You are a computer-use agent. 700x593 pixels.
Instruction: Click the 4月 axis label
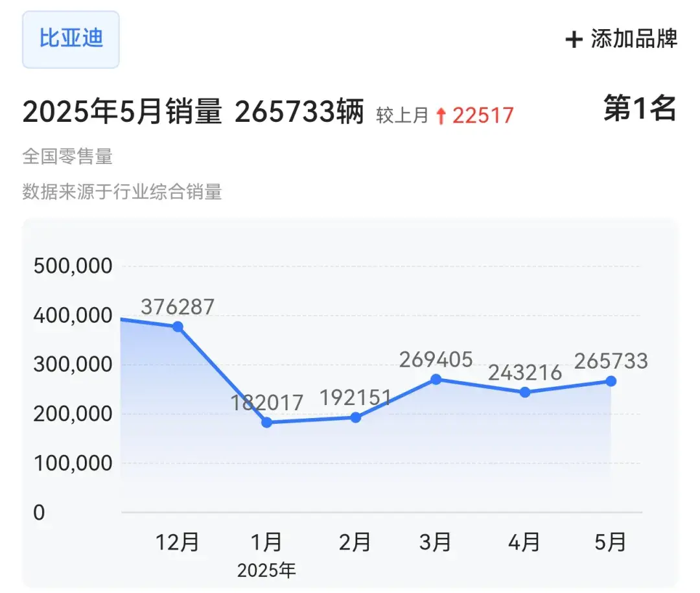tap(524, 542)
